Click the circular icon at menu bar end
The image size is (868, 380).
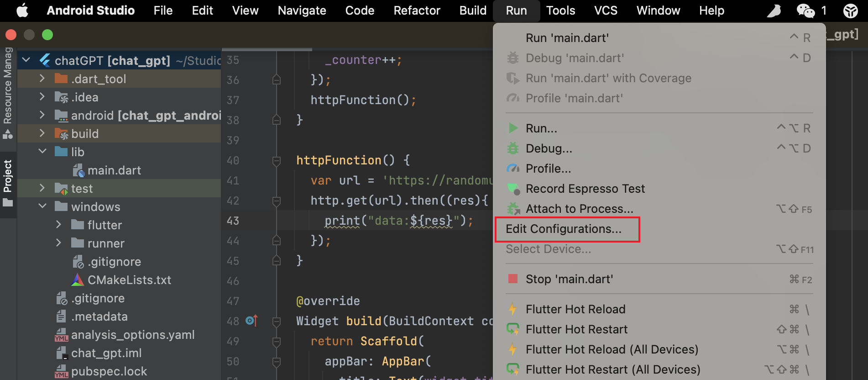[x=851, y=11]
